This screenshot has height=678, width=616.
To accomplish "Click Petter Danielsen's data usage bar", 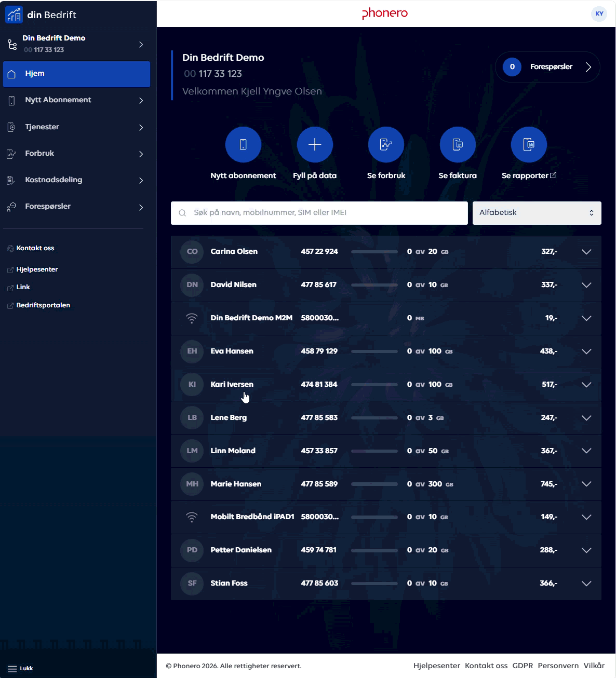I will coord(374,550).
